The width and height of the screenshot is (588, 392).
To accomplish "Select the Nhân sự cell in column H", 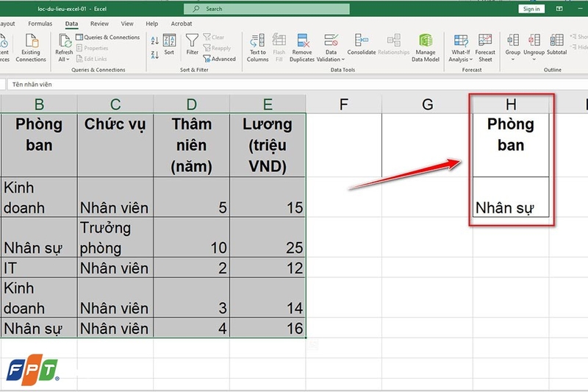I will [x=511, y=197].
